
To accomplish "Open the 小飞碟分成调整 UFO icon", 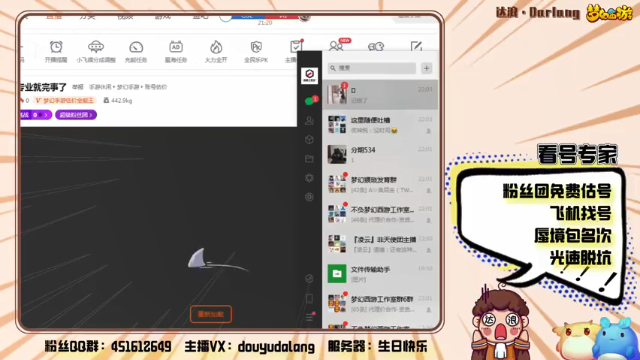I will 96,51.
